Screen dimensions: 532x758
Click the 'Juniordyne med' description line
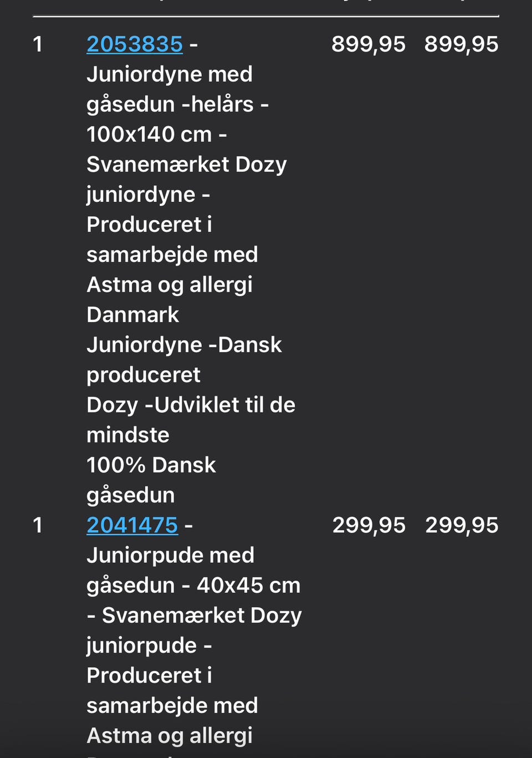click(170, 74)
